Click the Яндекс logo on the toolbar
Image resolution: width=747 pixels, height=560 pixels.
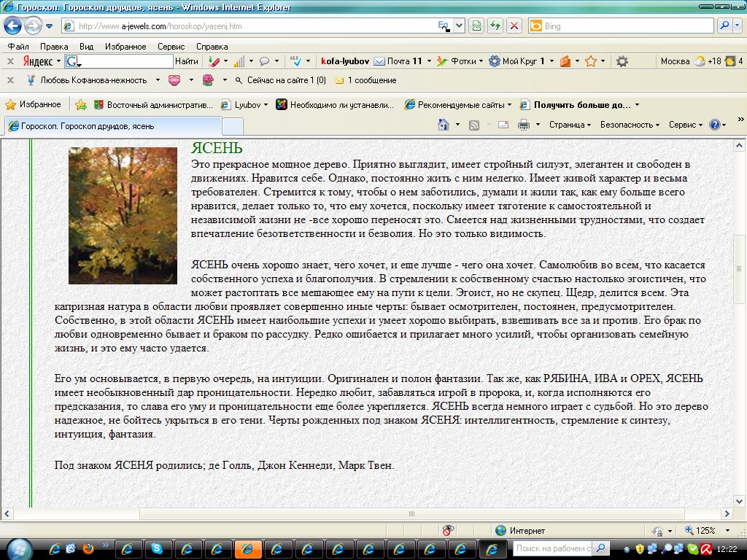[x=38, y=61]
